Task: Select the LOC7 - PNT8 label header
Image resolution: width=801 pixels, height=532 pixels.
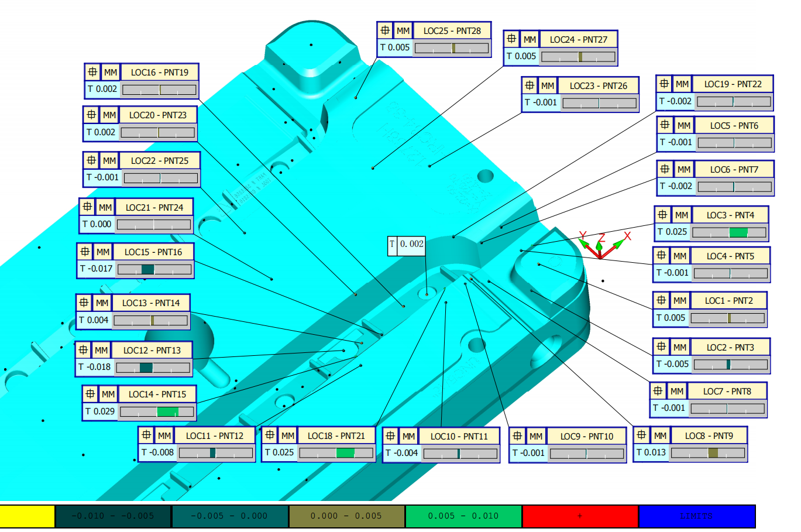Action: 709,391
